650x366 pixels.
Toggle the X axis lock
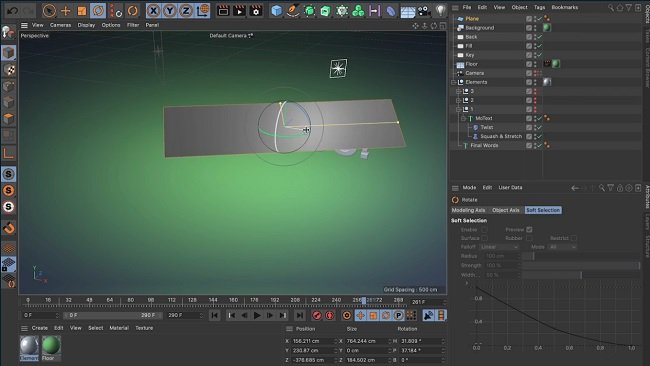(153, 10)
